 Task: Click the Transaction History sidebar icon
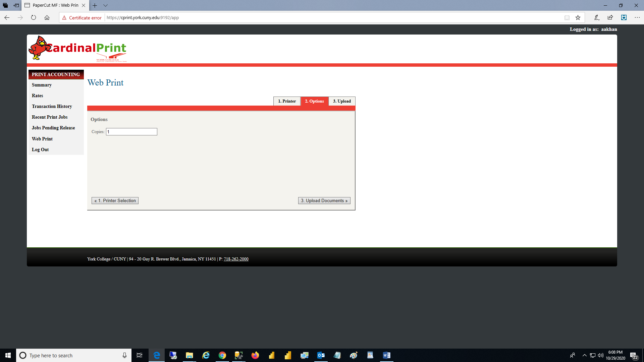pyautogui.click(x=52, y=107)
